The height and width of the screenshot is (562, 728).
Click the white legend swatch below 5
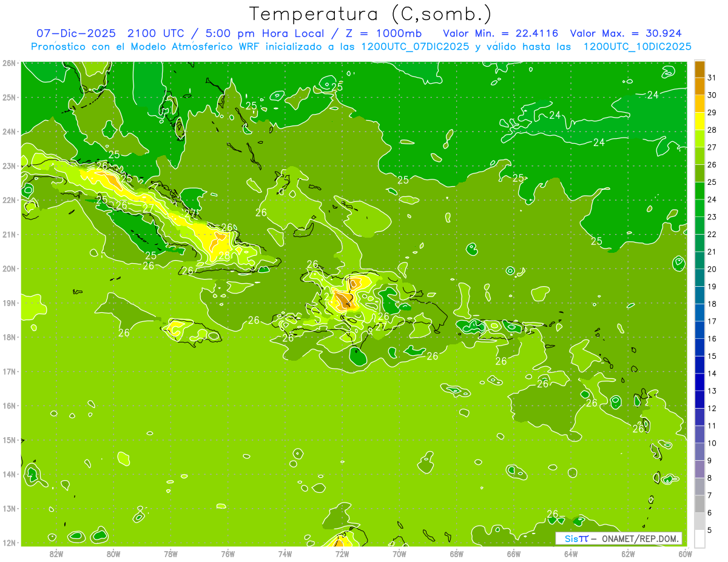(699, 539)
